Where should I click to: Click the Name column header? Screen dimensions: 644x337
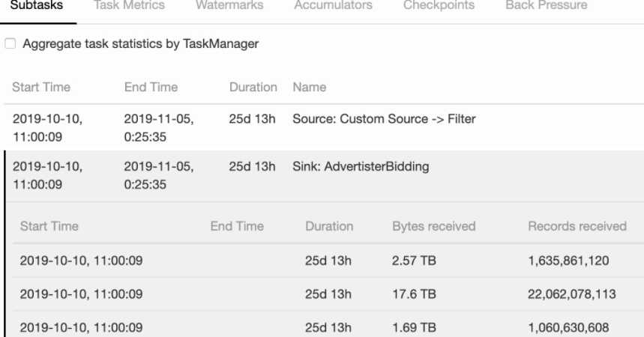click(x=310, y=87)
